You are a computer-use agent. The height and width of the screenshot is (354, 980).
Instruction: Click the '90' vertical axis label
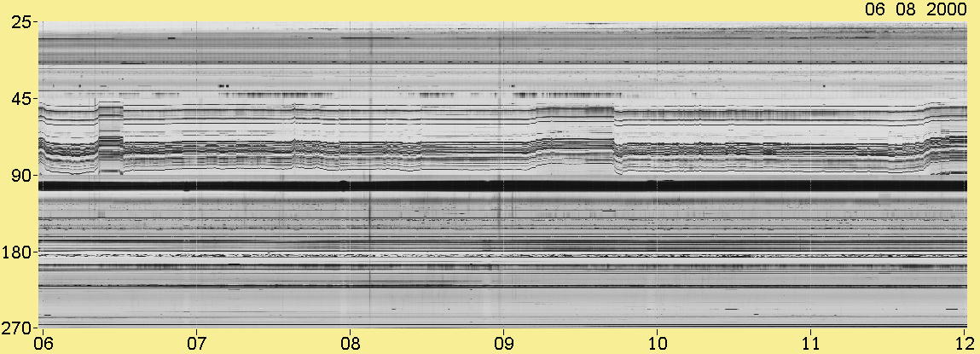[23, 175]
